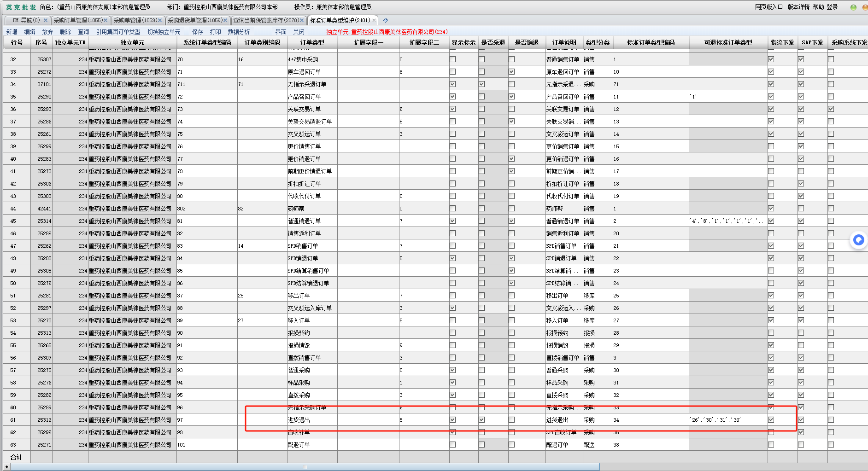Click the 打印 toolbar command

click(x=215, y=32)
